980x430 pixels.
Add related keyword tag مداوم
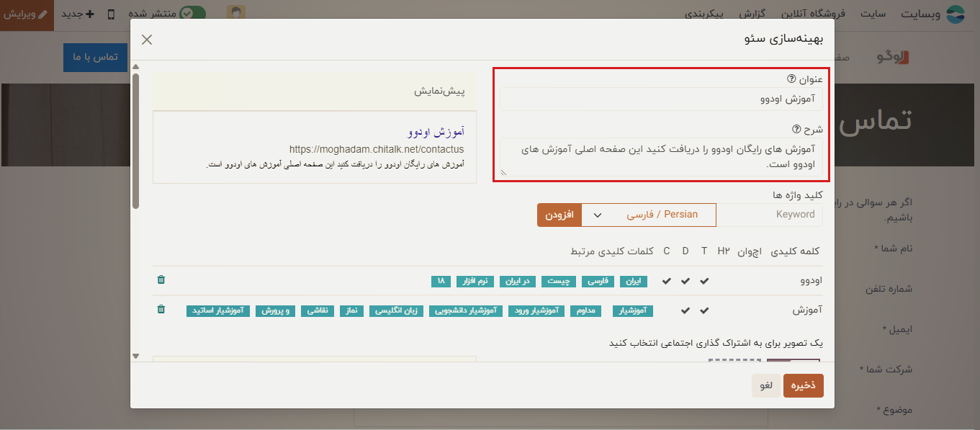click(587, 310)
